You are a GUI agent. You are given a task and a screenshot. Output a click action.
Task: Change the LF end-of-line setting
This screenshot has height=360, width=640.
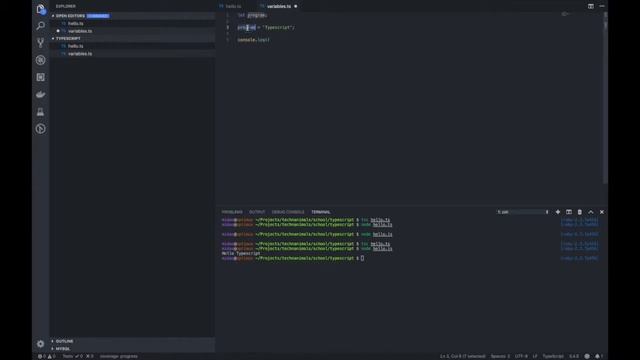pyautogui.click(x=535, y=356)
